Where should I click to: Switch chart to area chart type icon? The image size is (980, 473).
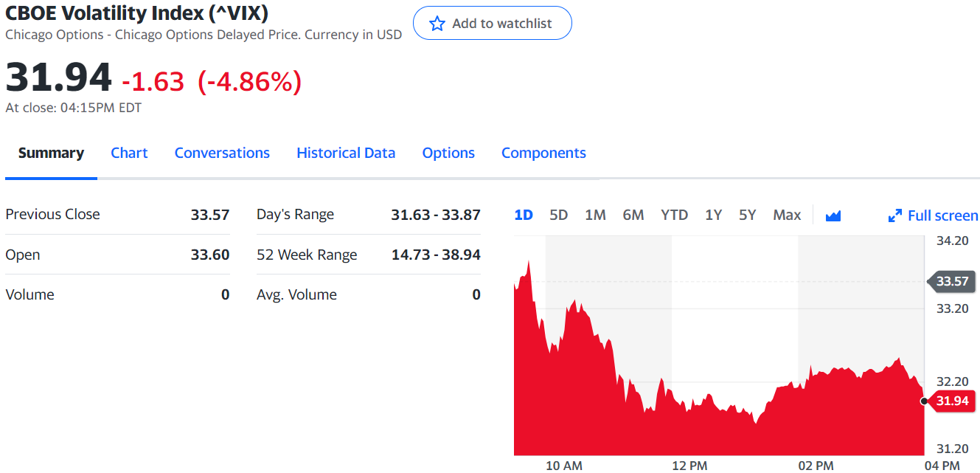833,215
